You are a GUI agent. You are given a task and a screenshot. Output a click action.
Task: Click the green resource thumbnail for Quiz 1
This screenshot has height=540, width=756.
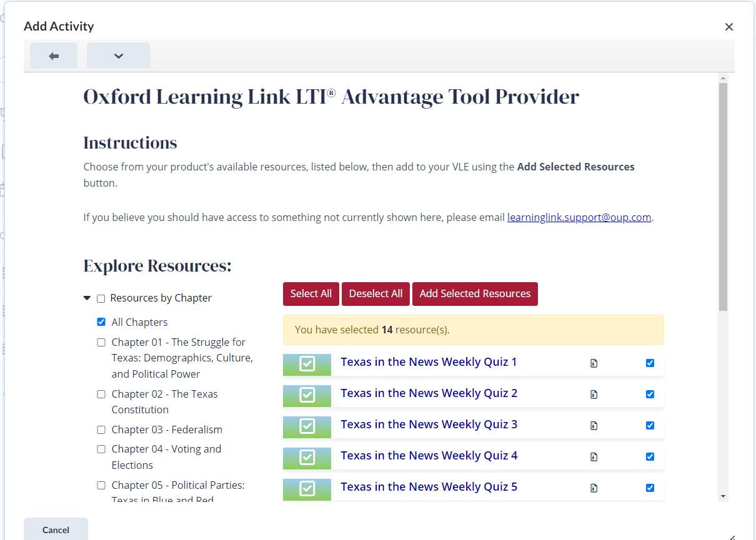(x=307, y=364)
